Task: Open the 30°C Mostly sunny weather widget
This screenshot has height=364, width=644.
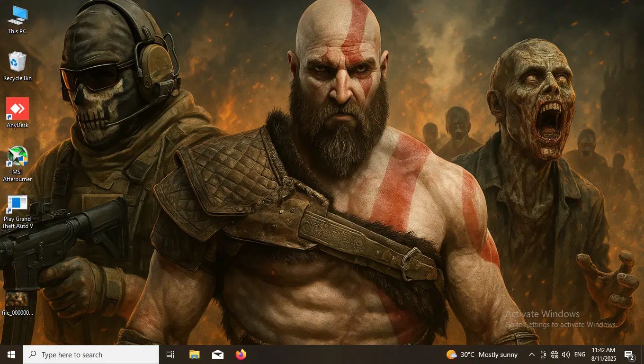Action: click(482, 355)
